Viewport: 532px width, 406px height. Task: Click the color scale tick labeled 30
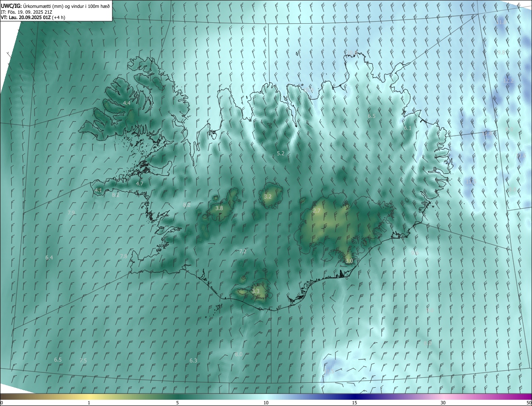[x=443, y=403]
